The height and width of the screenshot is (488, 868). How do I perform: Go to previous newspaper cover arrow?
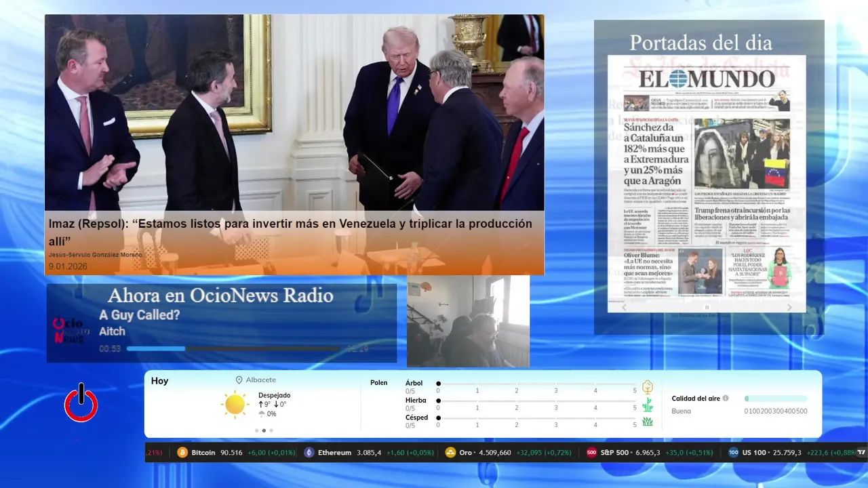click(x=625, y=307)
